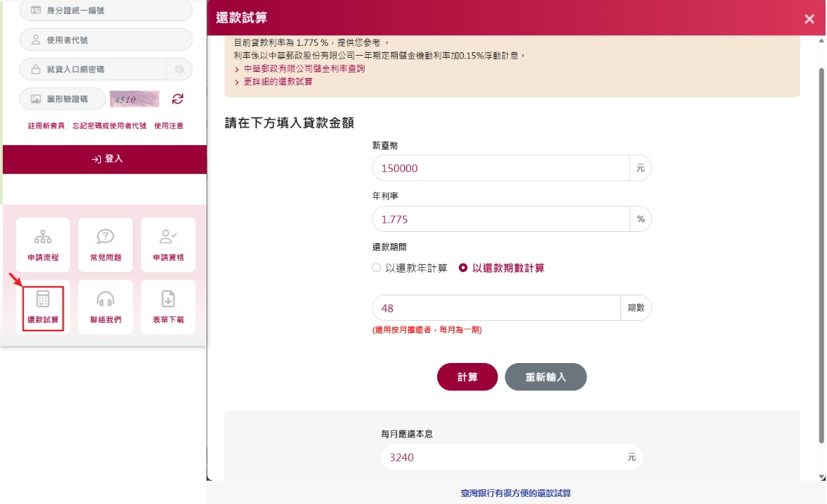The width and height of the screenshot is (827, 504).
Task: Click the 每月應還本息 result field
Action: (x=512, y=457)
